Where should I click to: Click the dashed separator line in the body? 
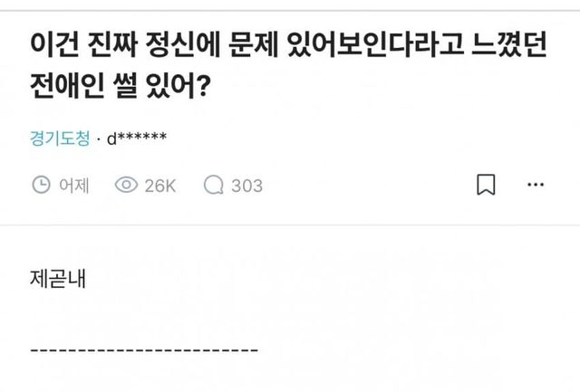[144, 349]
